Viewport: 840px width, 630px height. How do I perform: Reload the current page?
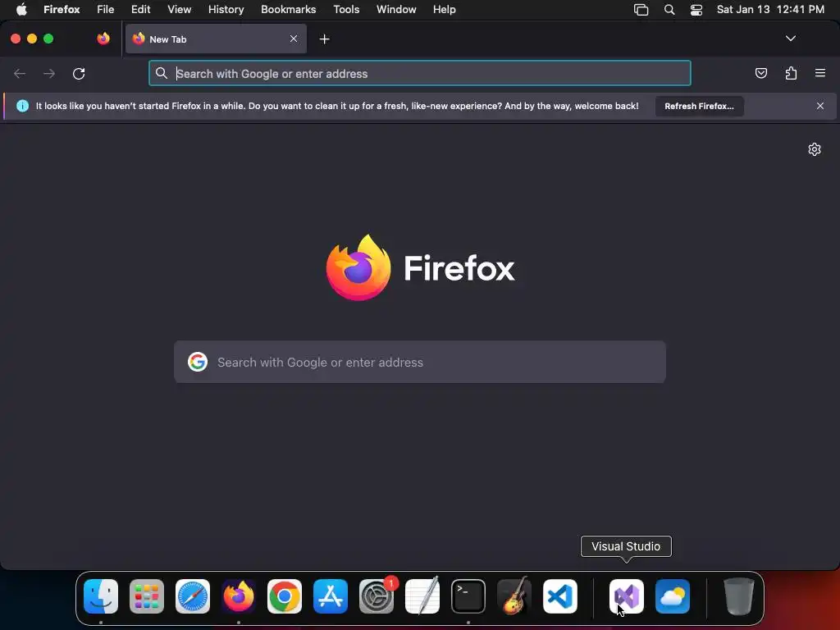click(79, 73)
